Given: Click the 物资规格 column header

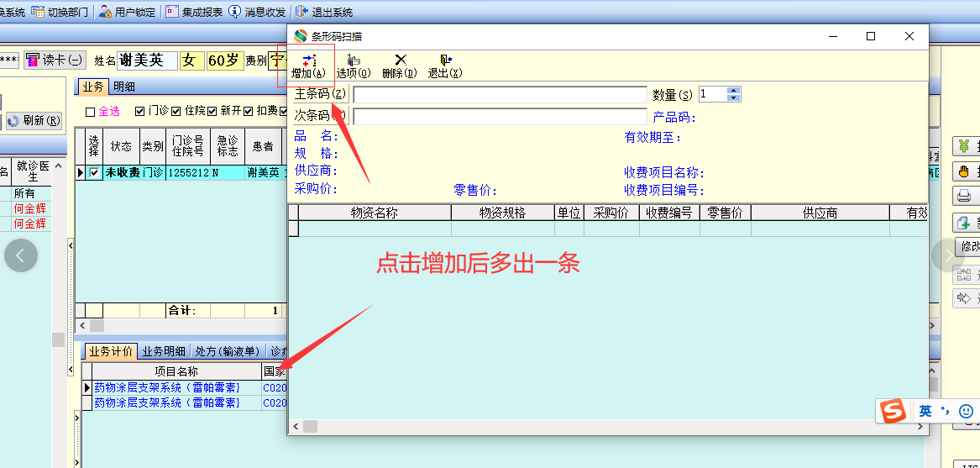Looking at the screenshot, I should pos(502,213).
